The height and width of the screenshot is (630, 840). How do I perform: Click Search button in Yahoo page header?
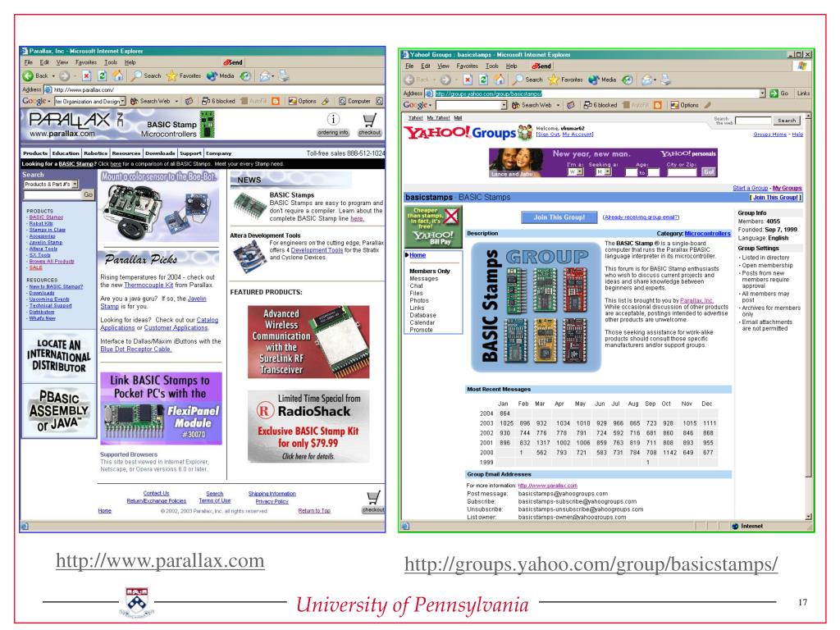[x=787, y=121]
